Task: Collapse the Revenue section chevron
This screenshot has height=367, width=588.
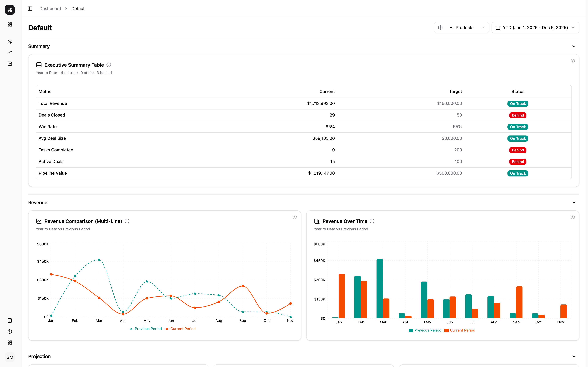Action: pyautogui.click(x=574, y=202)
